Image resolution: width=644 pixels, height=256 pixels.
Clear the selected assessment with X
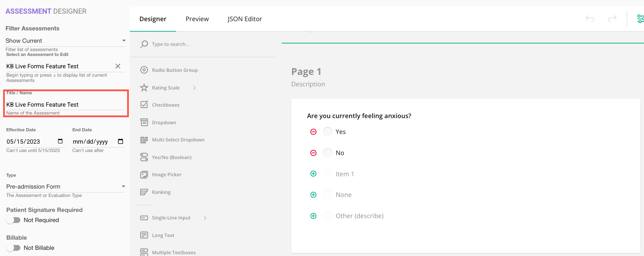(118, 66)
